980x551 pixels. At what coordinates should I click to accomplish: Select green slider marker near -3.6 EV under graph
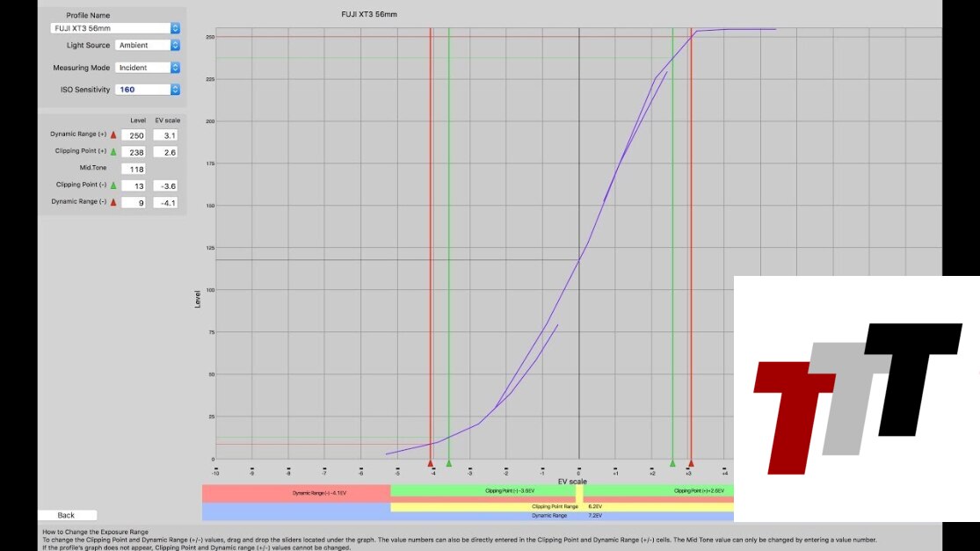click(x=449, y=463)
